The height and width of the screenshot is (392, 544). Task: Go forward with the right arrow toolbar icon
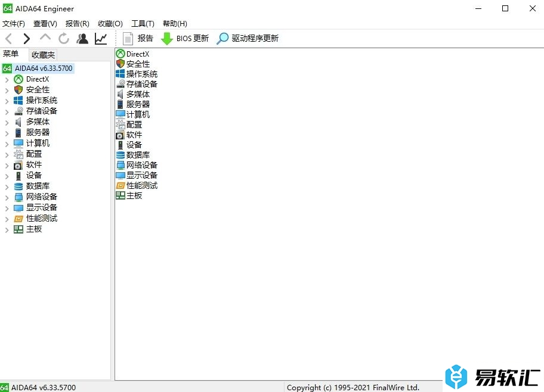click(26, 39)
